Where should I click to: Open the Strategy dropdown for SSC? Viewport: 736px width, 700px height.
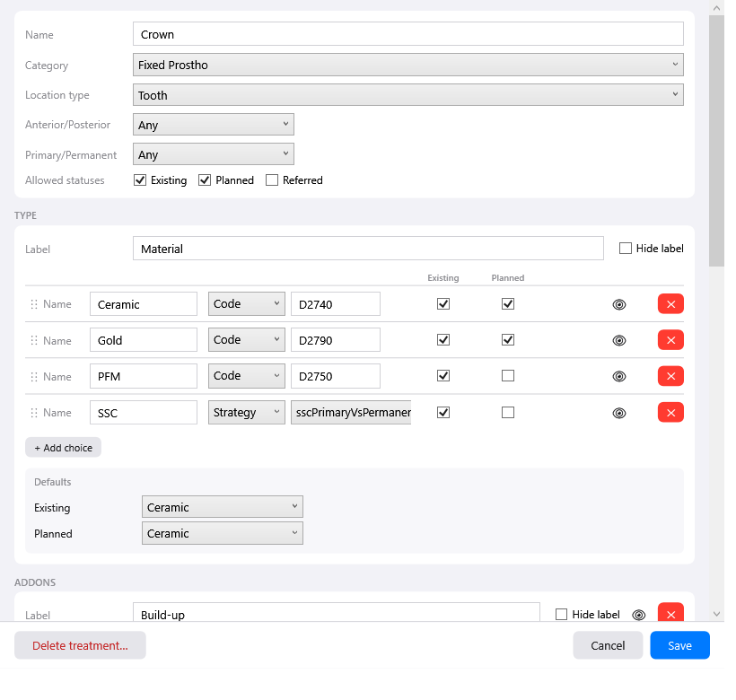pos(247,413)
